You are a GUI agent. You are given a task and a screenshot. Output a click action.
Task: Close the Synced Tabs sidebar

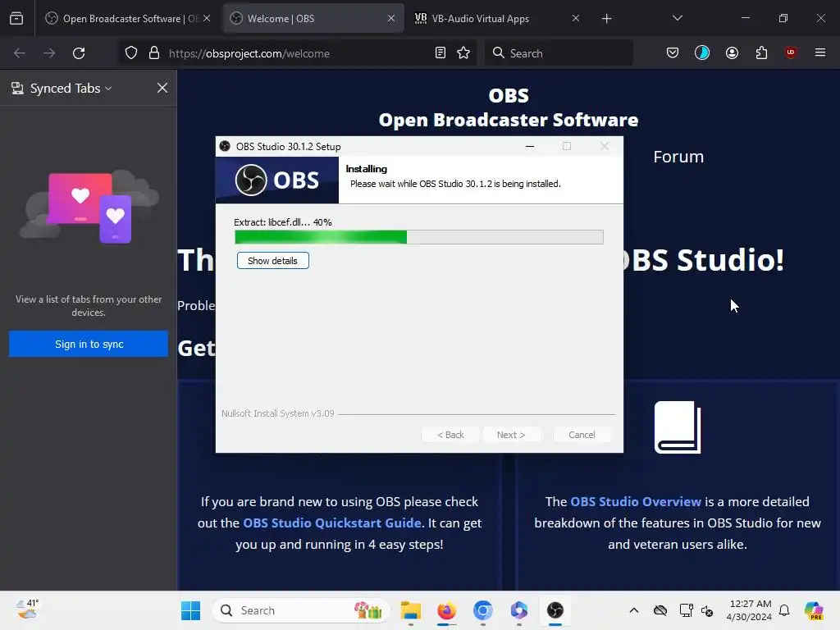coord(162,88)
